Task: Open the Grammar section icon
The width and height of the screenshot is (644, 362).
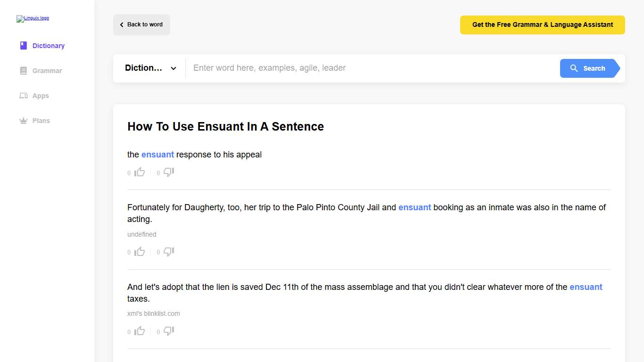Action: click(23, 70)
